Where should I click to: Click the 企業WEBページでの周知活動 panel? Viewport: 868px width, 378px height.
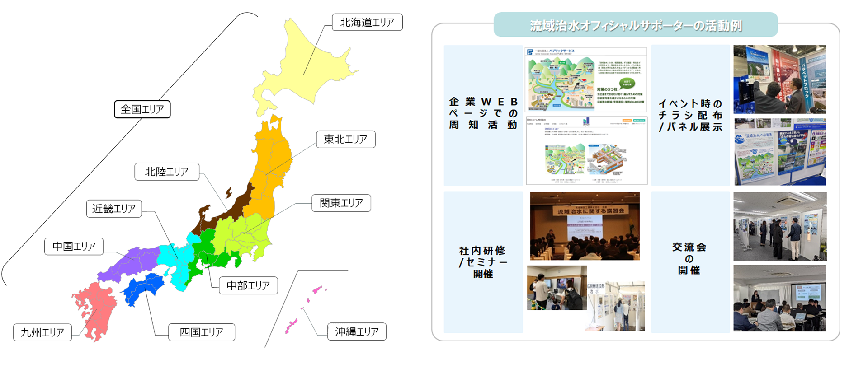tap(483, 115)
